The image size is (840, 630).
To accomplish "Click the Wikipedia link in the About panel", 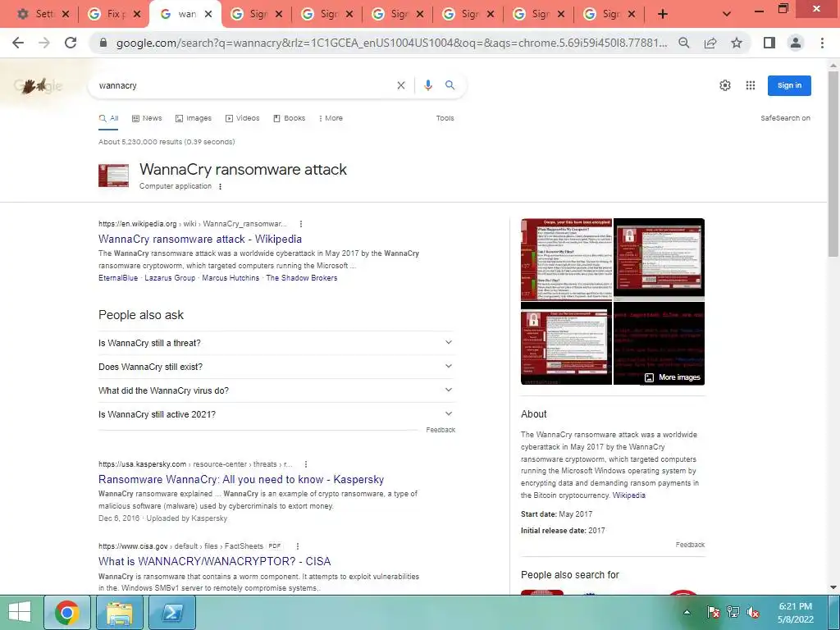I will coord(629,495).
